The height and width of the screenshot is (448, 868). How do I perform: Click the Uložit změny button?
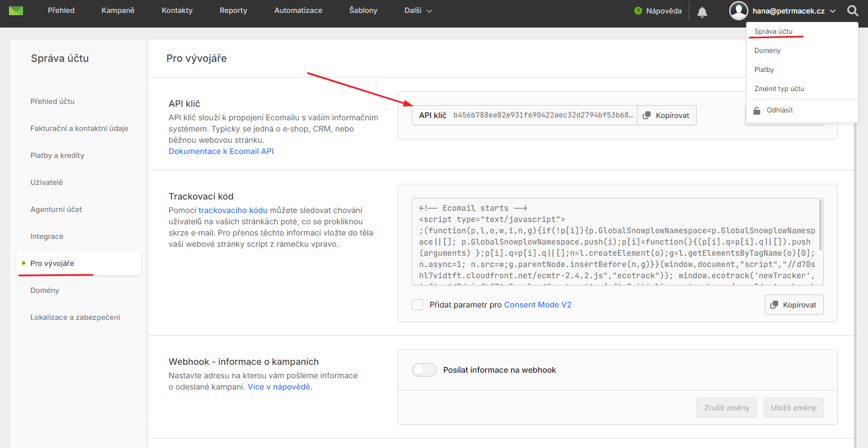(x=793, y=408)
